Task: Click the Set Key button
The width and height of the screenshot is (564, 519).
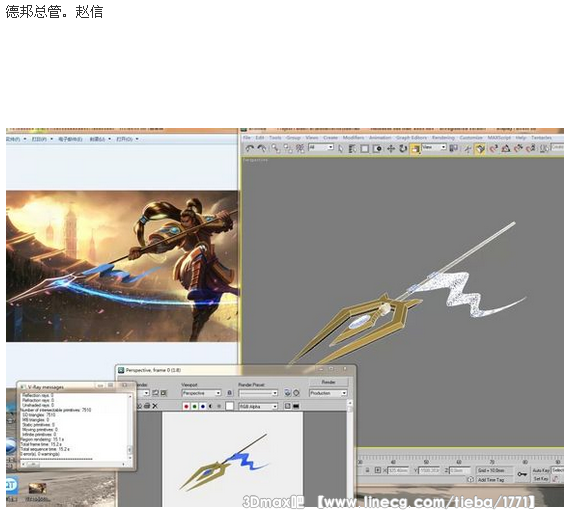Action: click(541, 479)
